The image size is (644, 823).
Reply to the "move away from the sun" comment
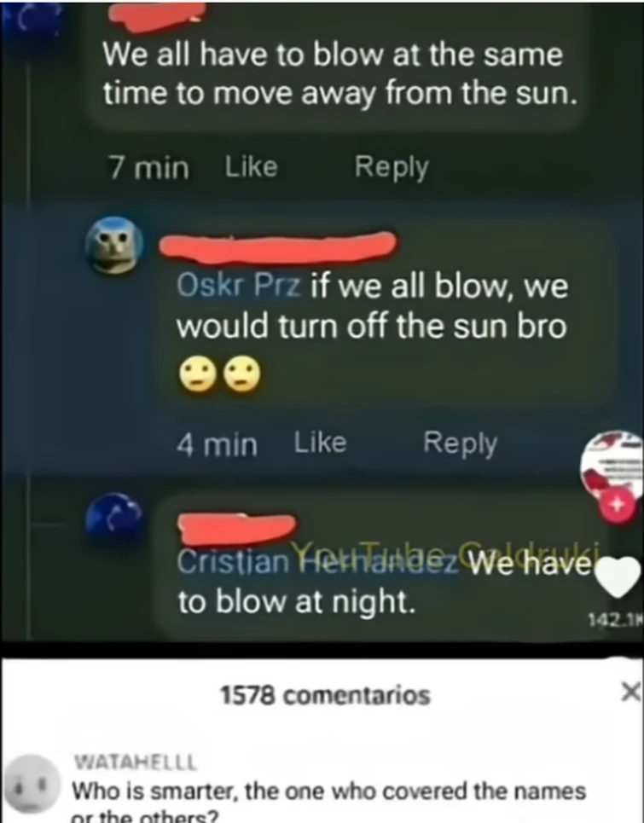(x=392, y=167)
